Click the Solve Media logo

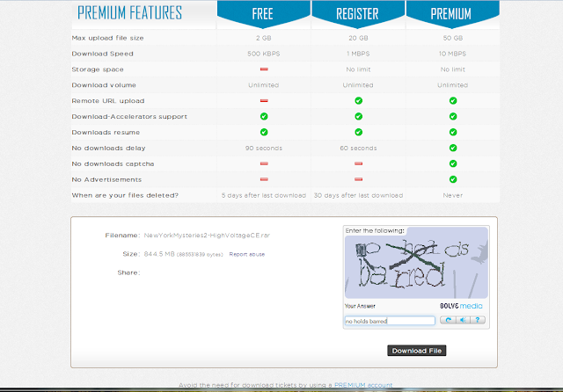(x=461, y=306)
